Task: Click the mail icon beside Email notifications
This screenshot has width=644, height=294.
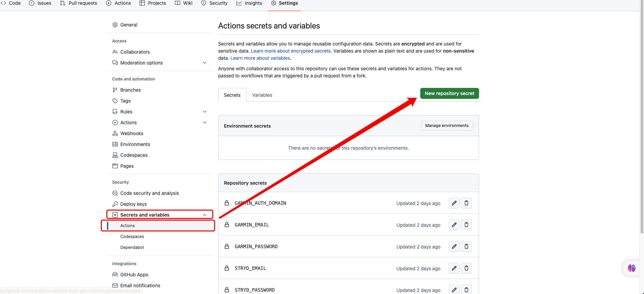Action: [x=115, y=286]
